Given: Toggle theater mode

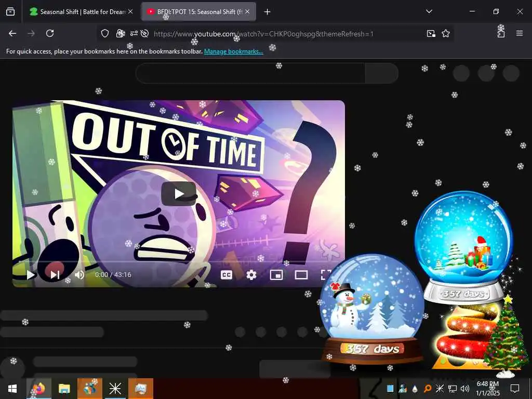Looking at the screenshot, I should coord(301,275).
